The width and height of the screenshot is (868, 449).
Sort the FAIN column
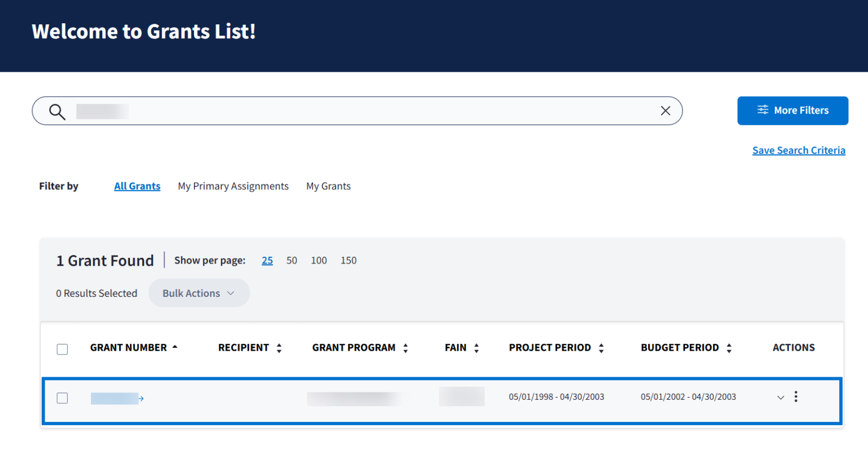pos(476,348)
